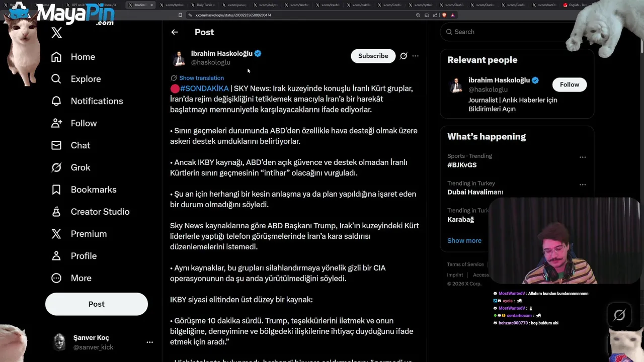Open the #BJKvGS trending topic

[x=517, y=160]
